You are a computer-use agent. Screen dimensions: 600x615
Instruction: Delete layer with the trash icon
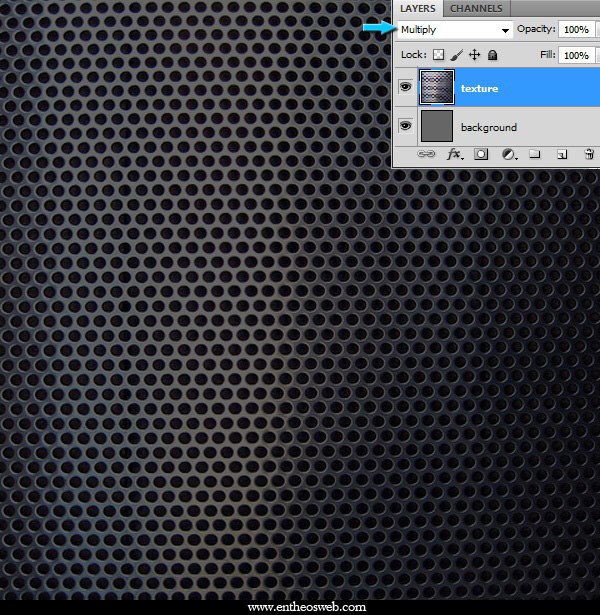[588, 154]
